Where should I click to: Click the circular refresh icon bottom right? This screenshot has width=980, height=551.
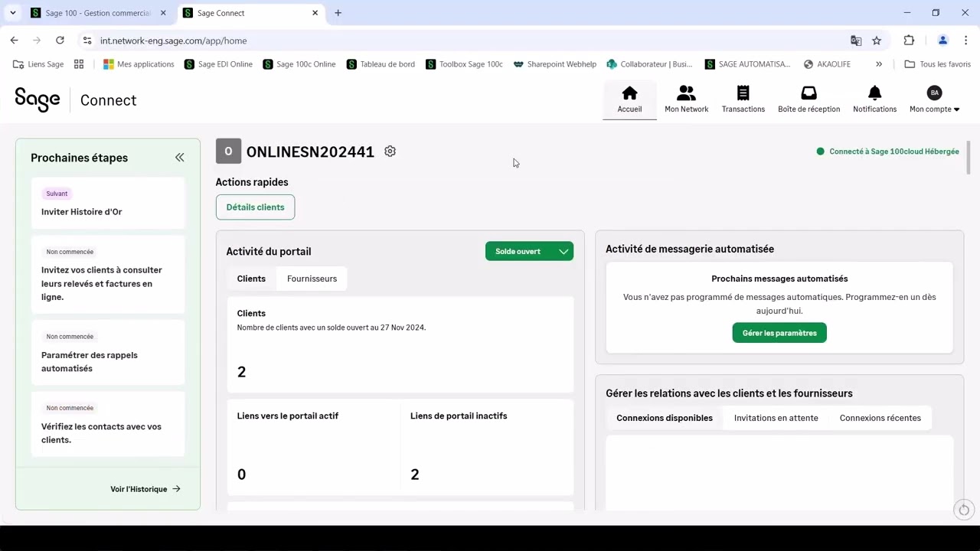tap(963, 510)
